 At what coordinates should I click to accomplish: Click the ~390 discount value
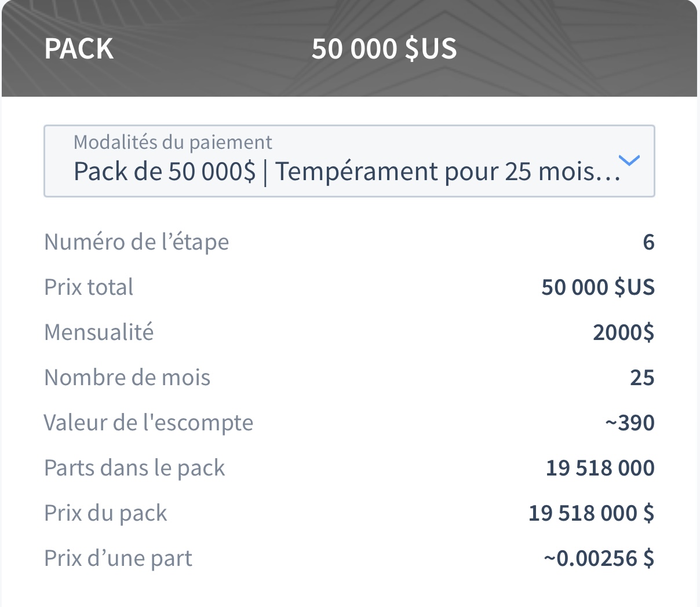[630, 423]
